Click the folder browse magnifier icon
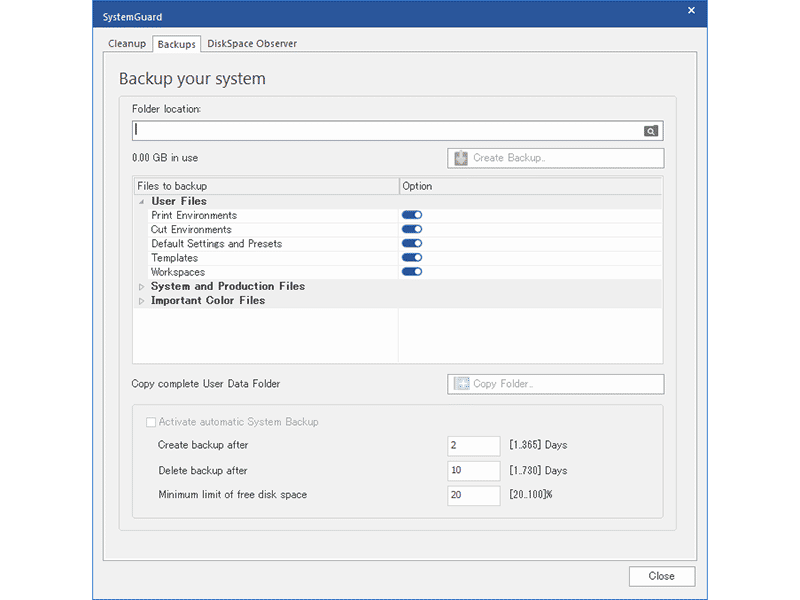The image size is (800, 600). click(651, 131)
